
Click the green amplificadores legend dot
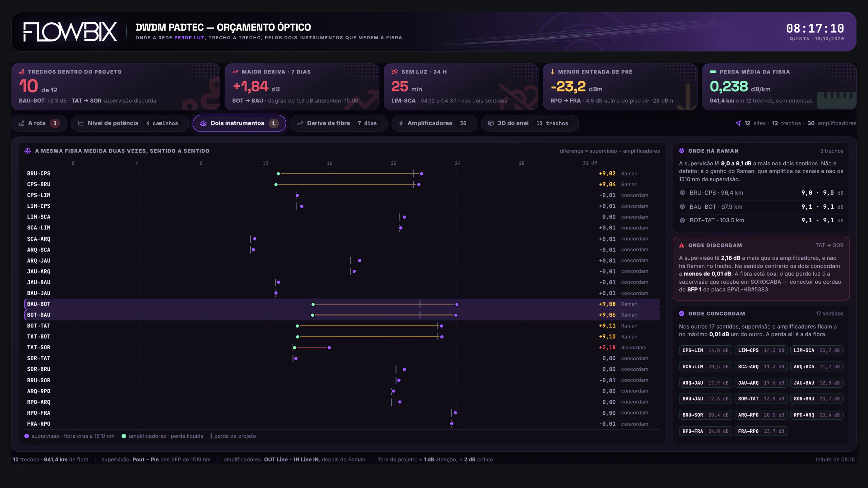[x=124, y=436]
